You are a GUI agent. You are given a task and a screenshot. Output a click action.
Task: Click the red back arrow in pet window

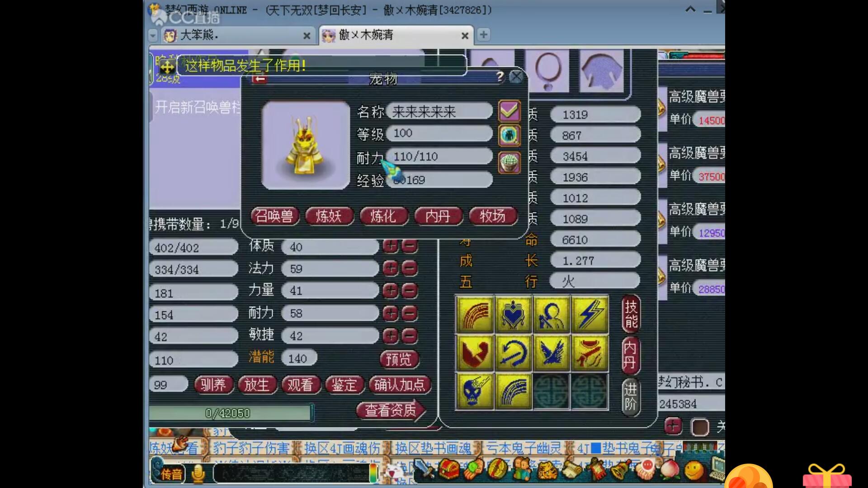[x=259, y=79]
